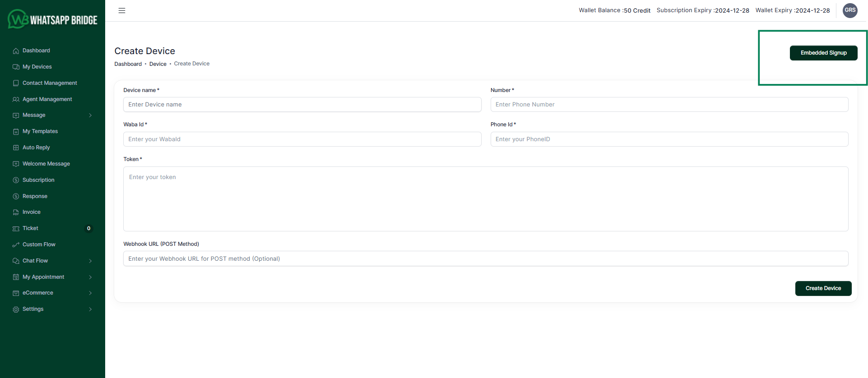Click the Auto Reply icon
This screenshot has width=868, height=378.
click(x=16, y=148)
